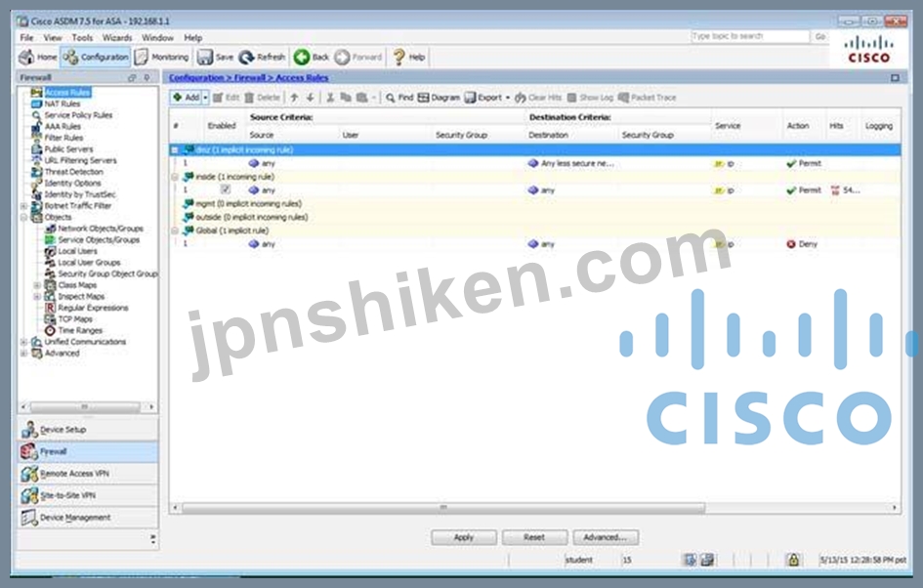Click the Forward navigation button
The height and width of the screenshot is (588, 923).
[x=358, y=57]
